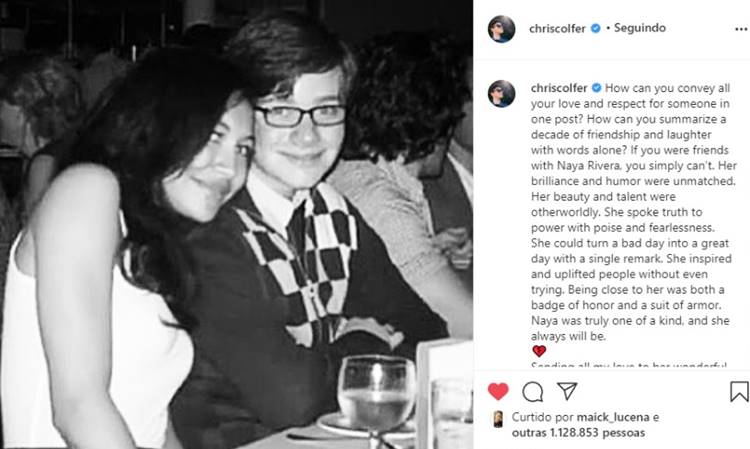Unlike the post with the red heart icon
Viewport: 750px width, 449px height.
[498, 391]
